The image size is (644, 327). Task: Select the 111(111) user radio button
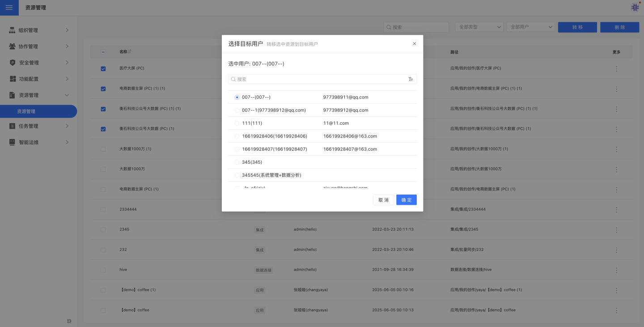pos(237,123)
